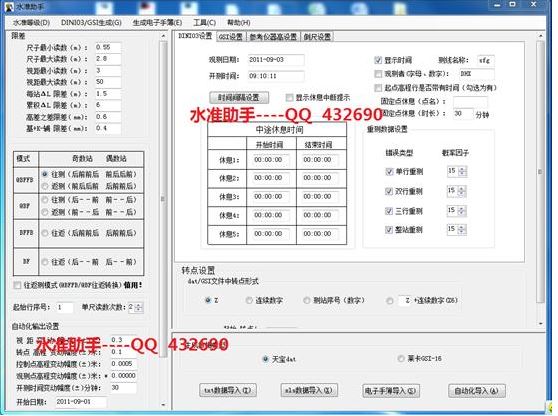Toggle the 三行重测 checkbox
Image resolution: width=558 pixels, height=416 pixels.
[389, 211]
